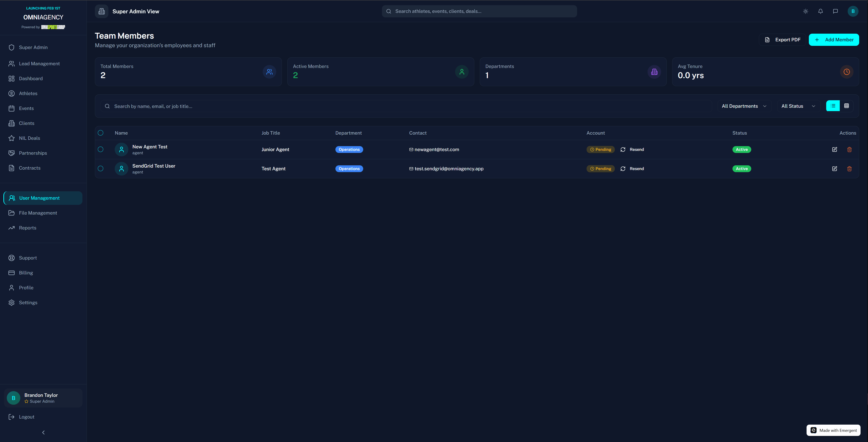Switch to list view layout
The image size is (868, 442).
pyautogui.click(x=833, y=106)
